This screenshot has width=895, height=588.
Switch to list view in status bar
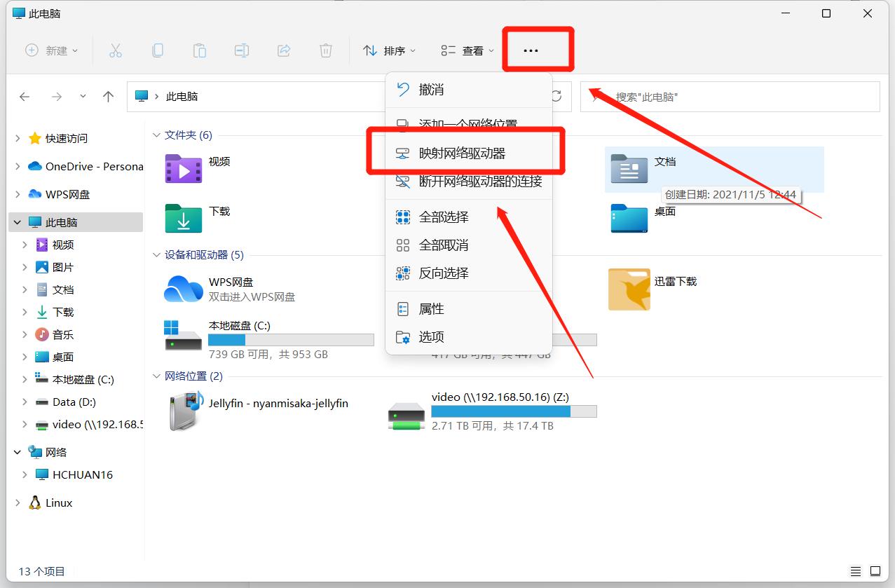point(854,570)
